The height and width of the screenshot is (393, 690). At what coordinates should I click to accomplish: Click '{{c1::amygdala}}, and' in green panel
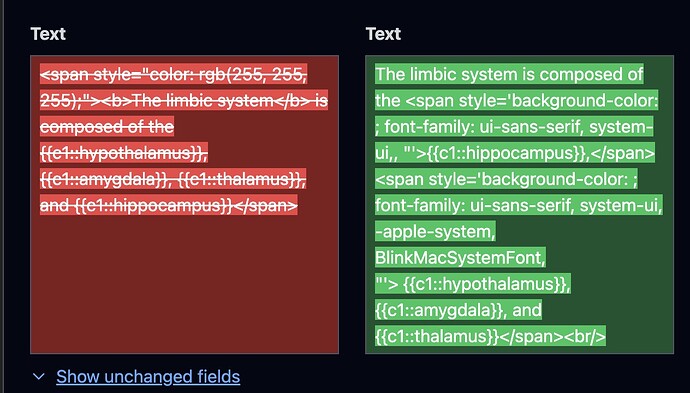click(458, 310)
